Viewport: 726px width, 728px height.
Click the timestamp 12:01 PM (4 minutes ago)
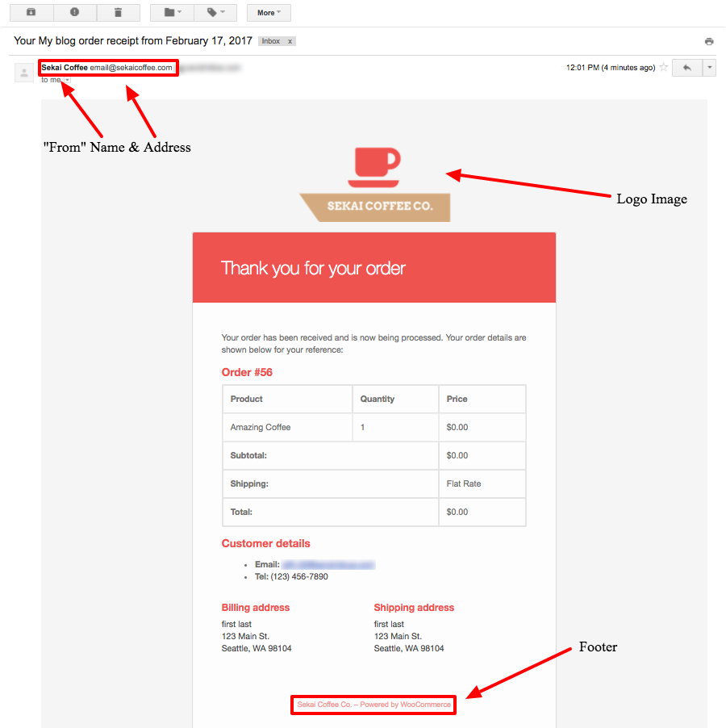611,68
